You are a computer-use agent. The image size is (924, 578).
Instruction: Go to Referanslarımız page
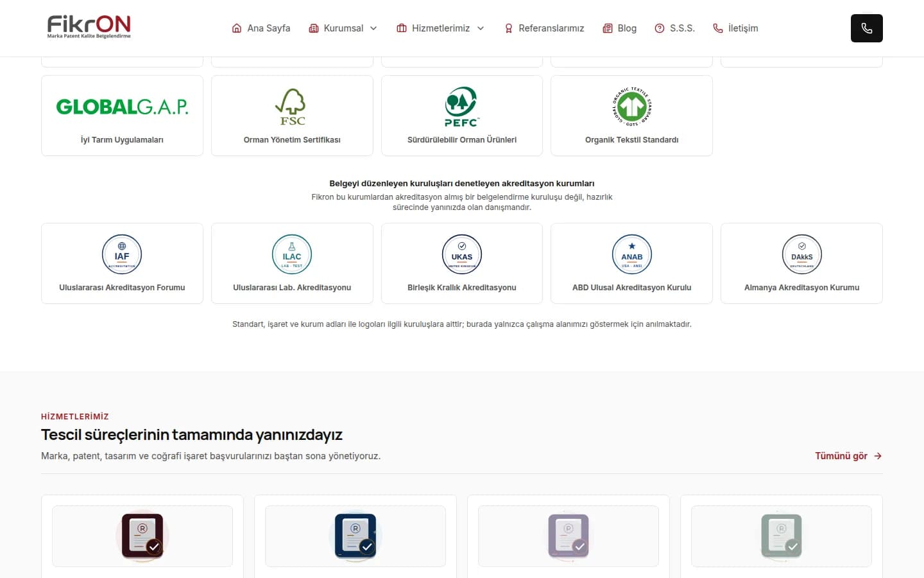point(544,28)
